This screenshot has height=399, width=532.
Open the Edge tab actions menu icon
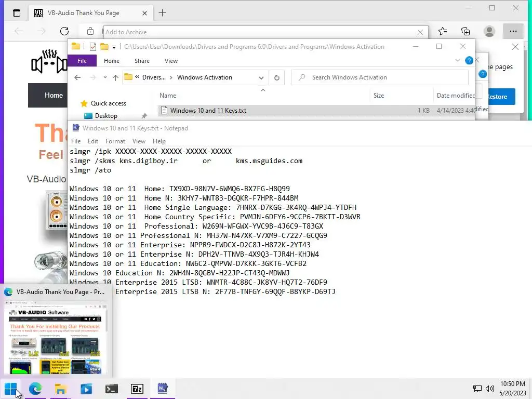coord(16,13)
